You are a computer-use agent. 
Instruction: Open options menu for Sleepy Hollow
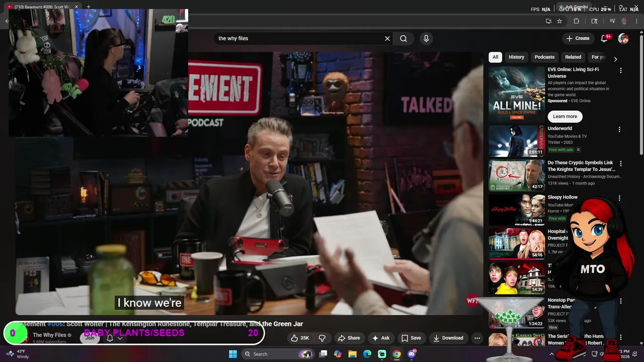tap(619, 198)
